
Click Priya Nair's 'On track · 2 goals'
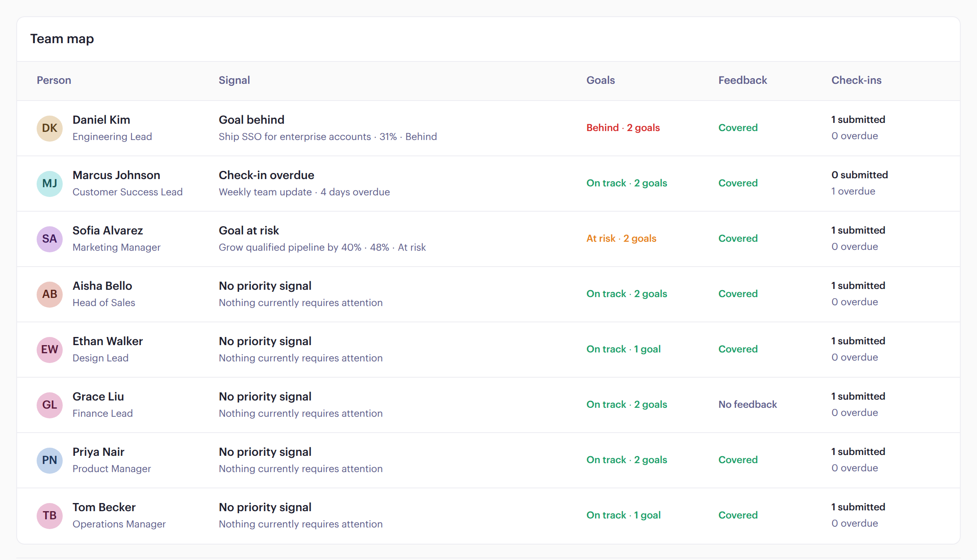coord(627,460)
